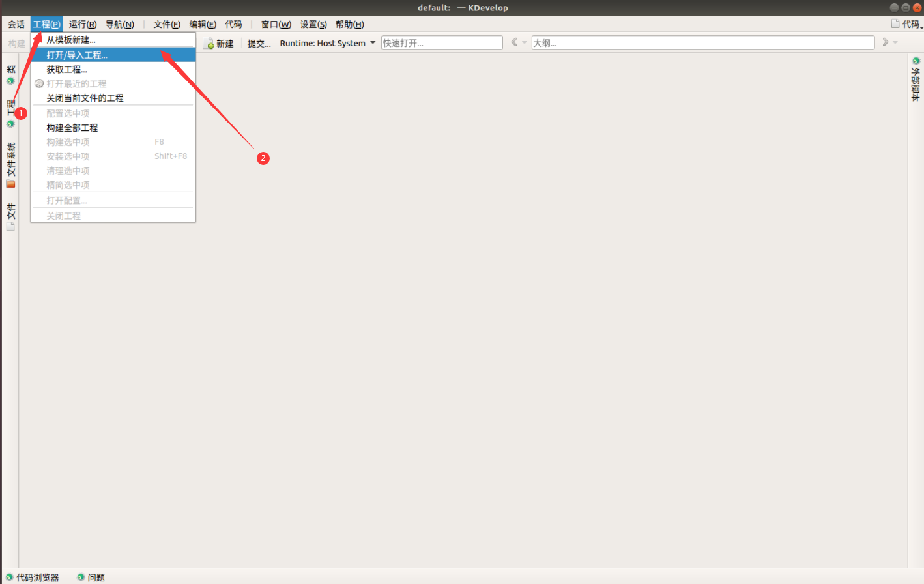Open the 编辑(E) menu
The width and height of the screenshot is (924, 584).
(x=203, y=24)
